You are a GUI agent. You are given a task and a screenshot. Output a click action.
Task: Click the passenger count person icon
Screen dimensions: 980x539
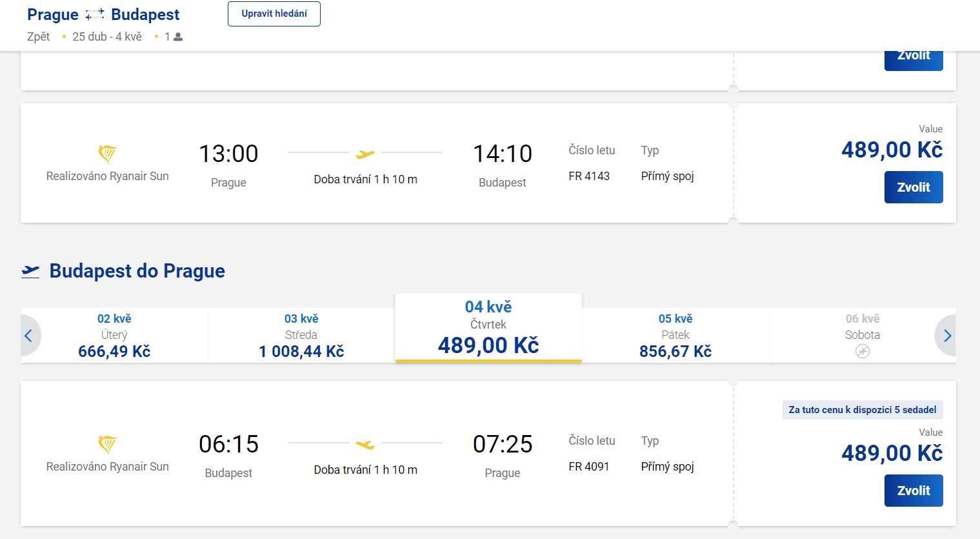[178, 37]
